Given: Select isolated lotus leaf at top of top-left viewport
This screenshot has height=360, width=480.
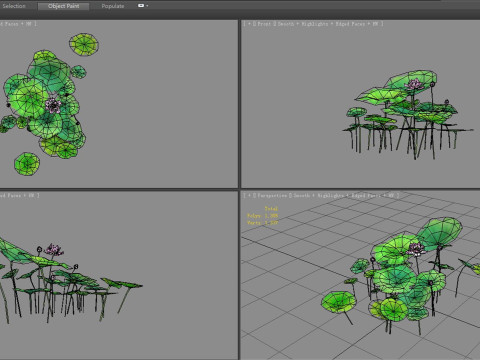Looking at the screenshot, I should pos(84,44).
